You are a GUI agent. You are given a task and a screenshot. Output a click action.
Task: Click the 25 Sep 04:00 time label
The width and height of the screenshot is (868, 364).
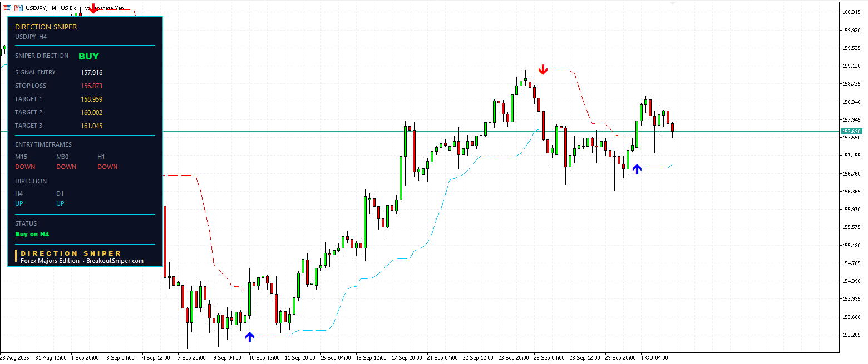point(550,357)
